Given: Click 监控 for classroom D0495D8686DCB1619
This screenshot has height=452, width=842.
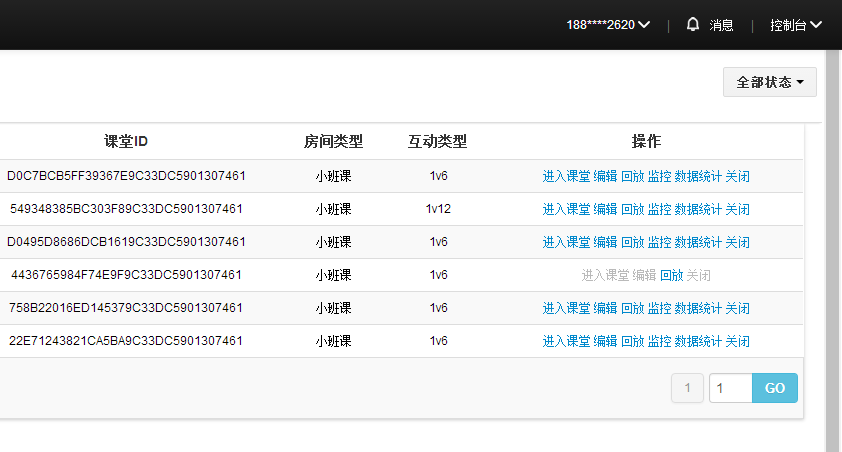Looking at the screenshot, I should click(x=659, y=242).
